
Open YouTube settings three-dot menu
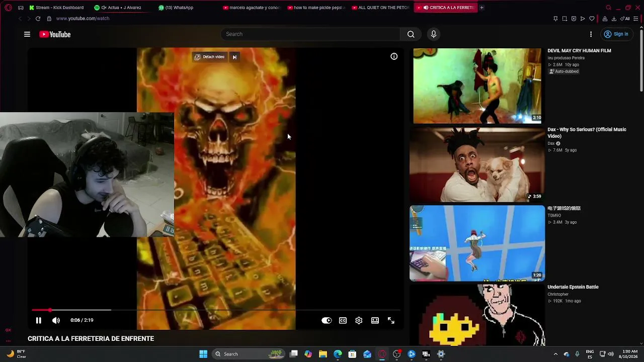pos(591,34)
